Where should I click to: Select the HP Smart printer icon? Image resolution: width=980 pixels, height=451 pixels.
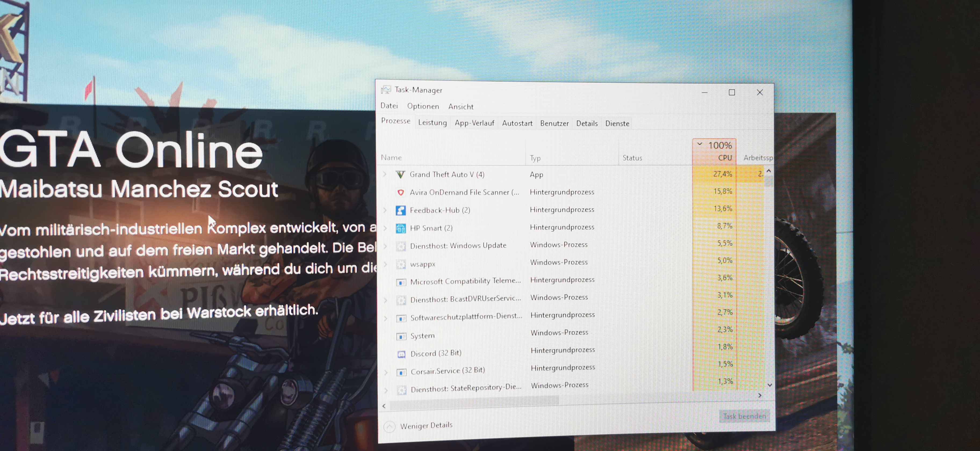pyautogui.click(x=401, y=228)
